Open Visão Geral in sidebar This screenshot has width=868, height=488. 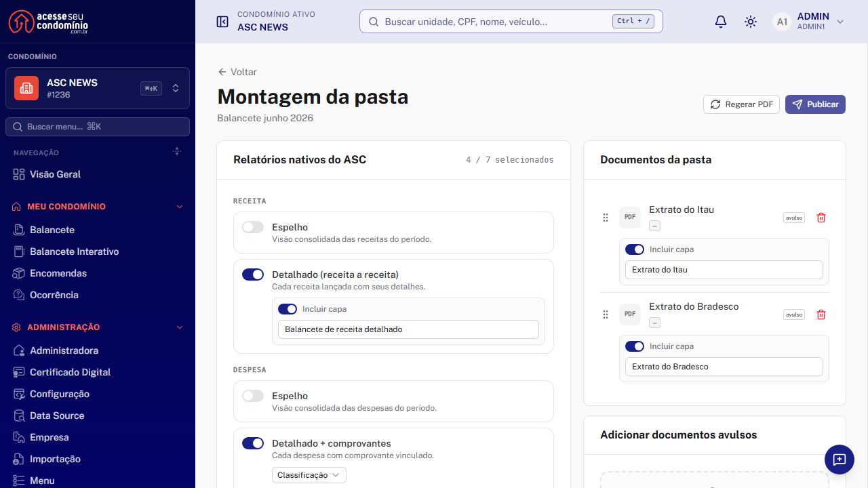[x=98, y=174]
